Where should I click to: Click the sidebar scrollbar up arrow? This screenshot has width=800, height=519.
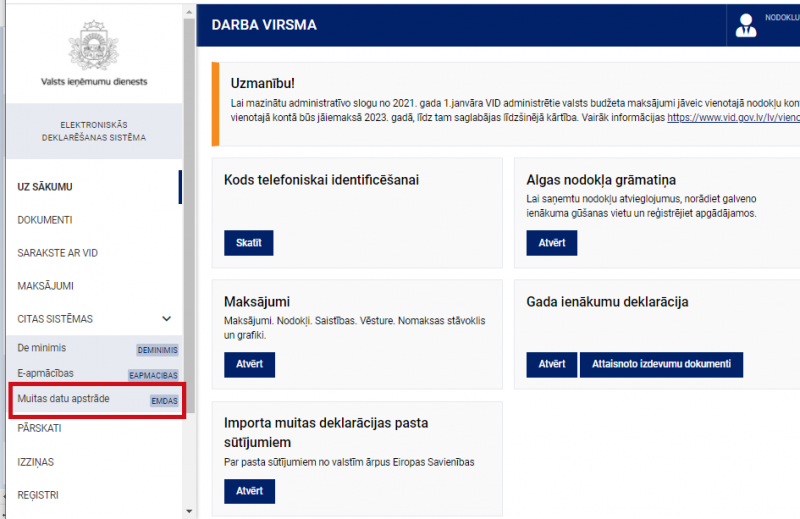pos(189,12)
